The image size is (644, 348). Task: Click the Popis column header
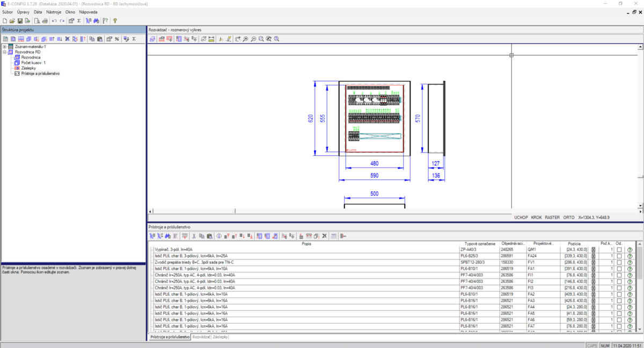[x=306, y=244]
